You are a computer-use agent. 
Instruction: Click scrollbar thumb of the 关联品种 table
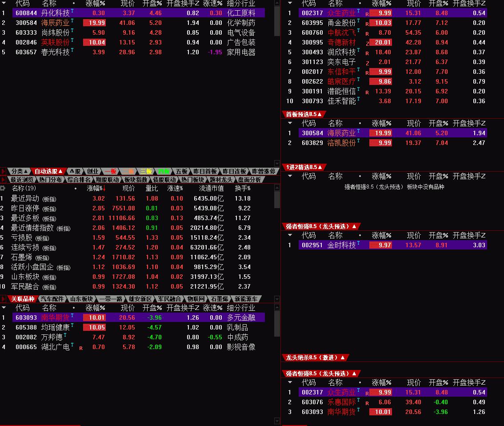point(277,324)
